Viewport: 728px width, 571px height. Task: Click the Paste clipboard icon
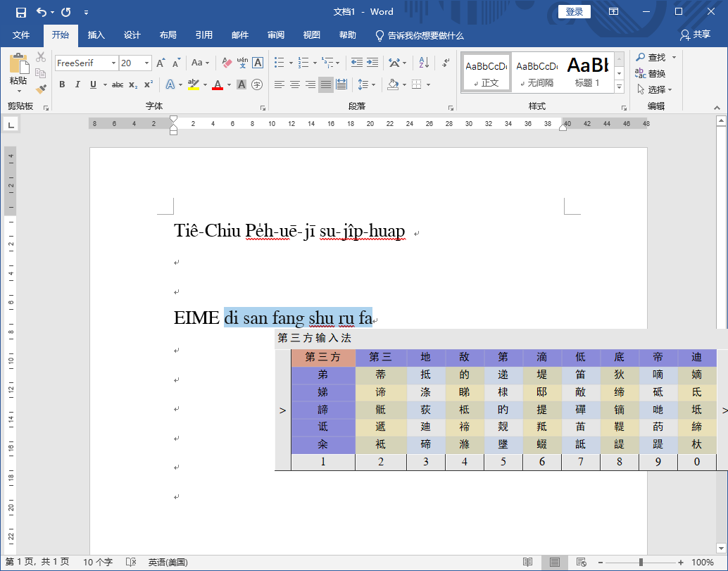tap(18, 63)
